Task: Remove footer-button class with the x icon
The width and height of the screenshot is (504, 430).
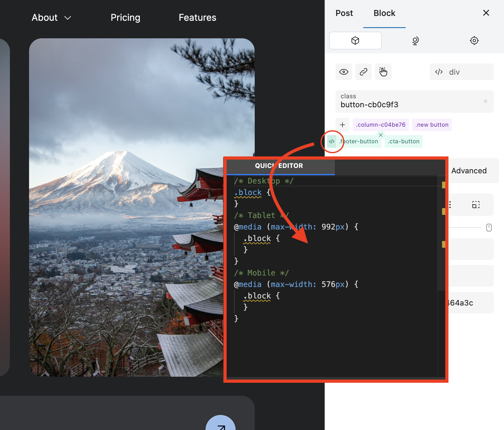Action: pos(380,135)
